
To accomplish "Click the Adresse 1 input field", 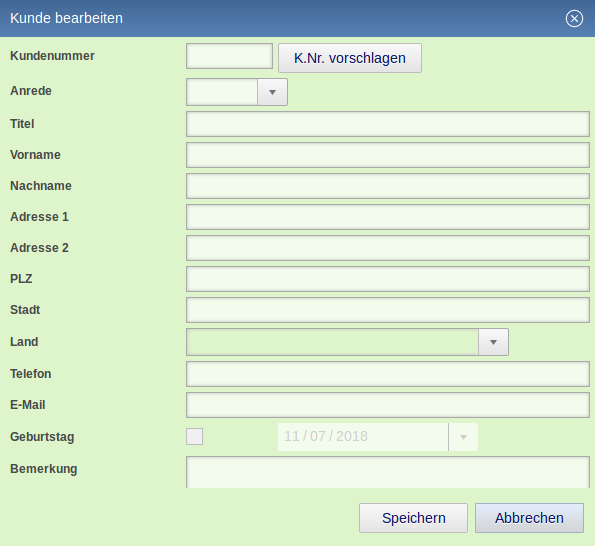I will (388, 217).
